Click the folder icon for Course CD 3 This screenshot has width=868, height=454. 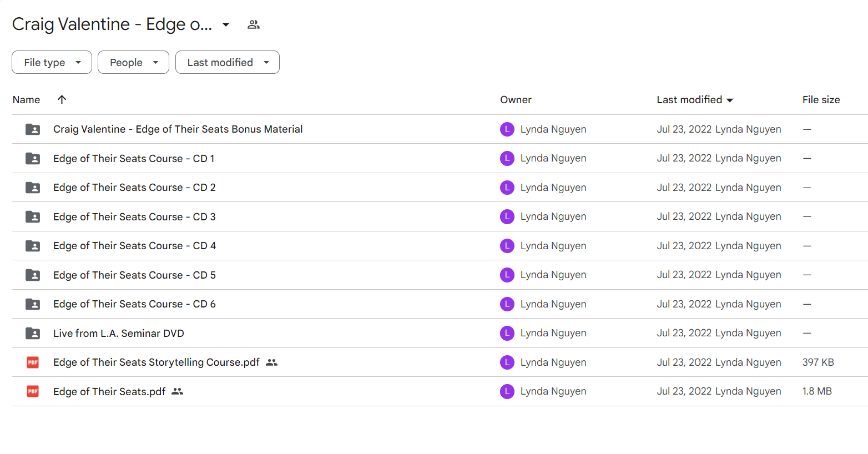[33, 216]
